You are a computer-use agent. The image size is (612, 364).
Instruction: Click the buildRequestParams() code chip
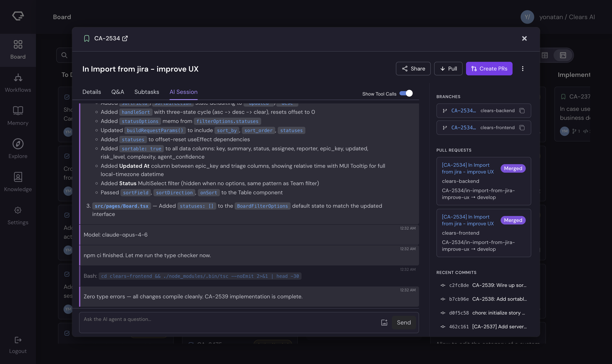pyautogui.click(x=155, y=130)
